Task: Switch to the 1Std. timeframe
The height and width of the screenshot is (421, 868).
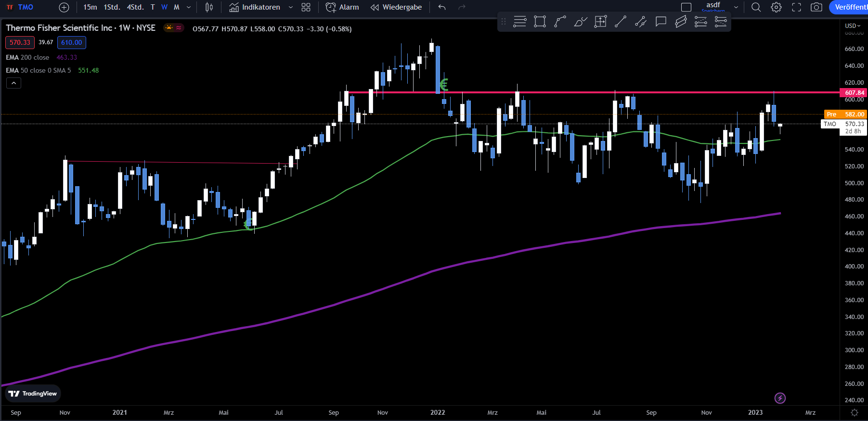Action: (x=112, y=7)
